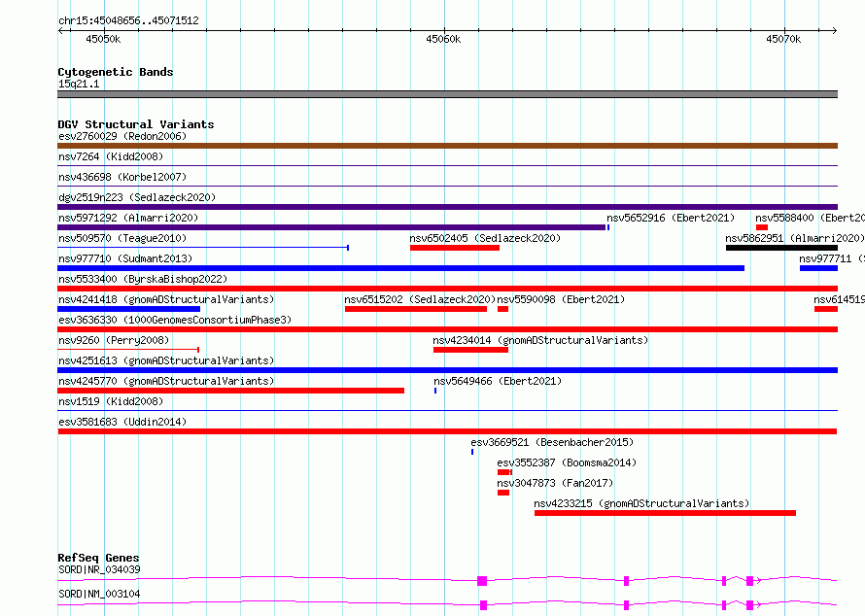Viewport: 865px width, 616px height.
Task: Select the nsv1519 (Kidd2008) label
Action: [111, 401]
